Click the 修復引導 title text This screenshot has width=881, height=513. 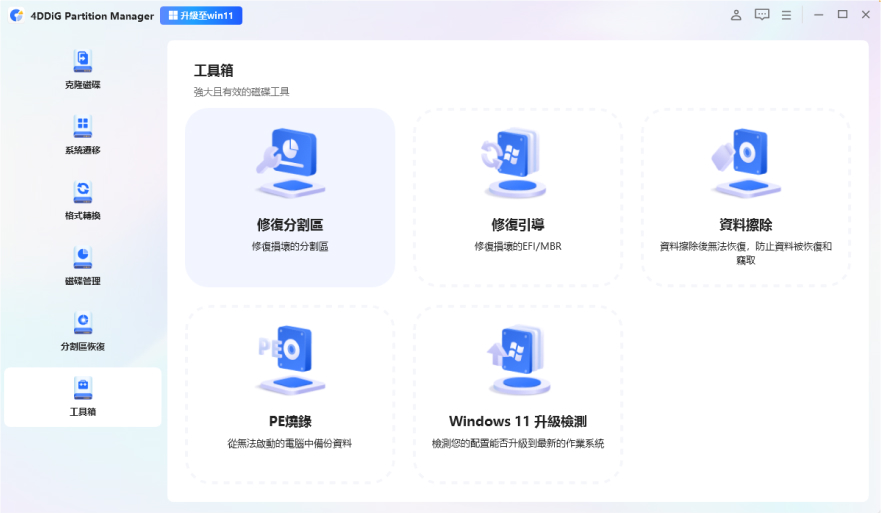tap(518, 225)
